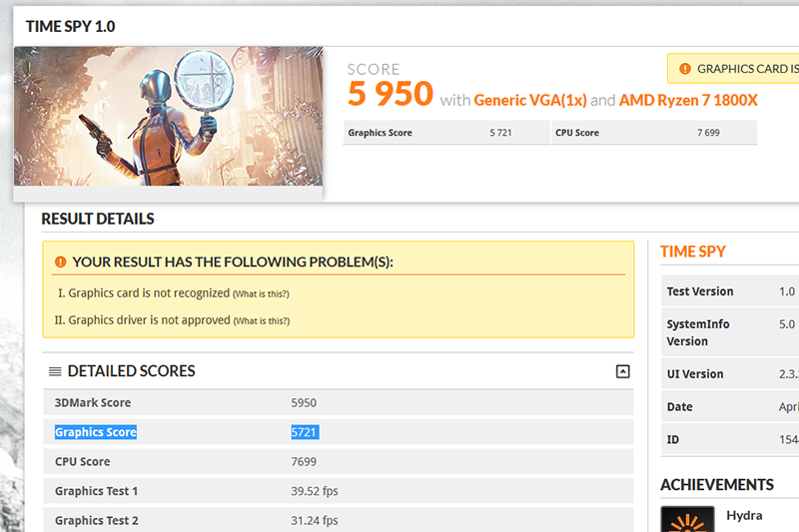Click the graphics card warning banner icon
799x532 pixels.
pos(685,69)
